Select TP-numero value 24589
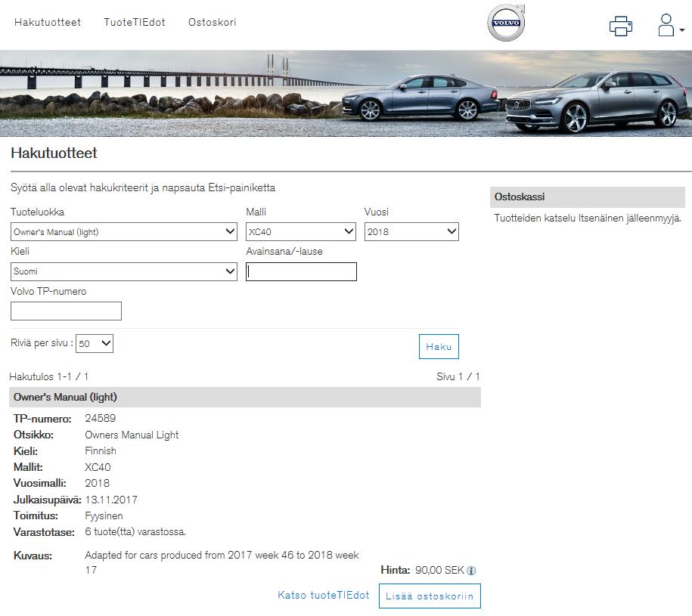This screenshot has height=616, width=692. click(100, 418)
